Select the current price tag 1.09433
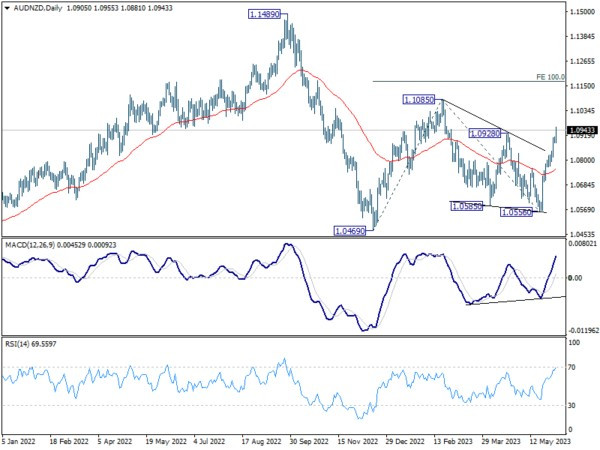This screenshot has height=450, width=600. coord(583,130)
